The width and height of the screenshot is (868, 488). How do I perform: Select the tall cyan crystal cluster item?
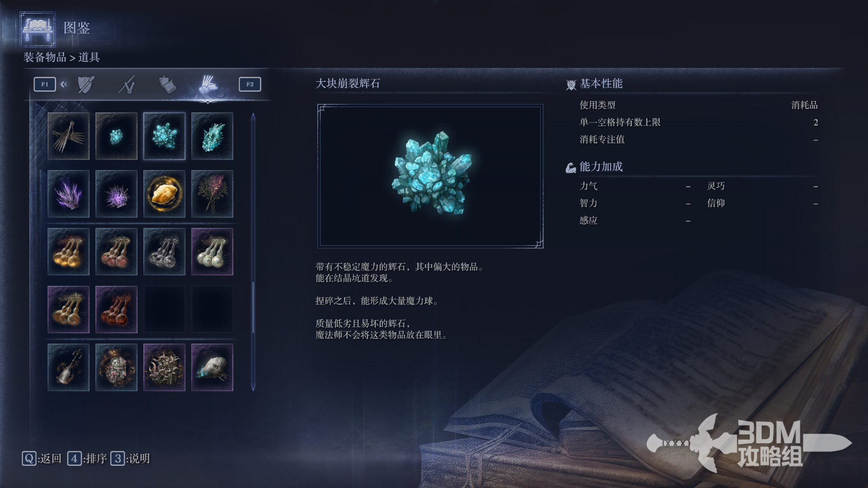(212, 136)
